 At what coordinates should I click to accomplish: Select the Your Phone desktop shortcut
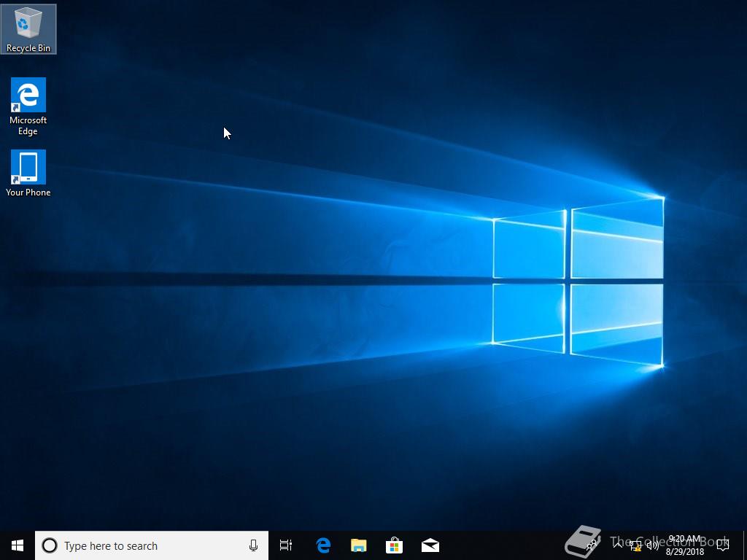click(28, 173)
